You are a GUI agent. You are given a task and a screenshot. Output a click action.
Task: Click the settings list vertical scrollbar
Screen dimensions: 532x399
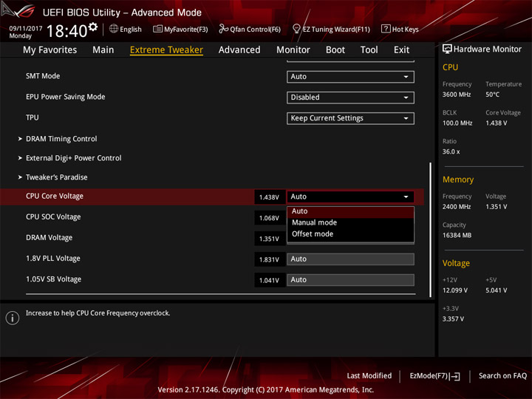431,230
